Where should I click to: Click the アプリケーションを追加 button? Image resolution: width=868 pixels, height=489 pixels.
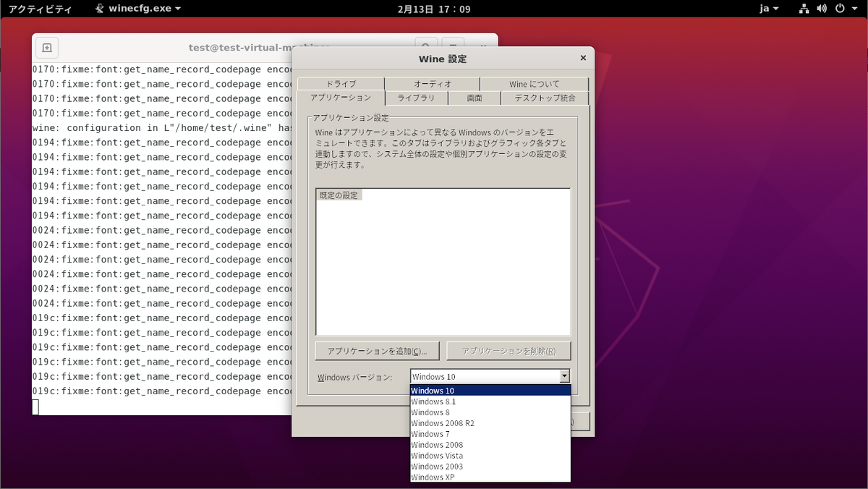(x=377, y=351)
